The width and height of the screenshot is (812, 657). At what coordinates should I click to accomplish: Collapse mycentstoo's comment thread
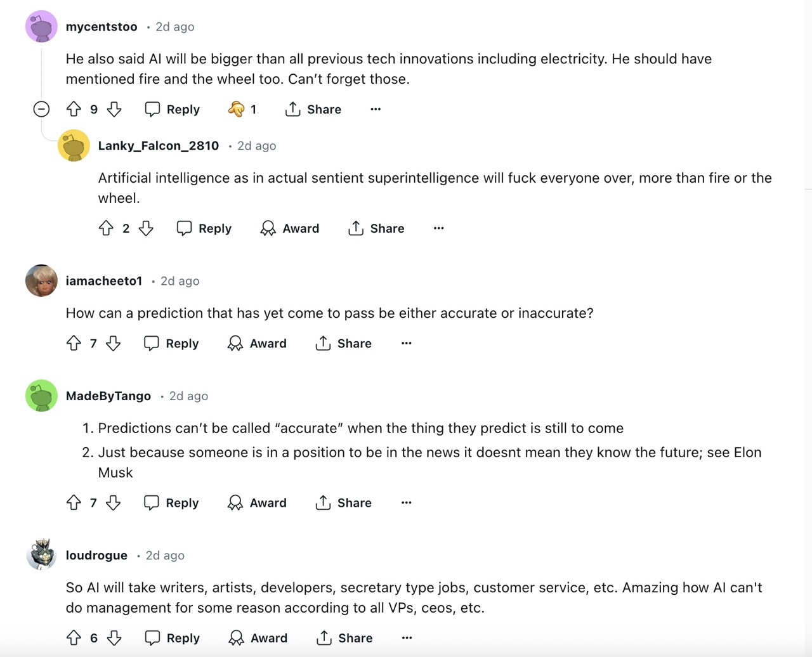(41, 109)
